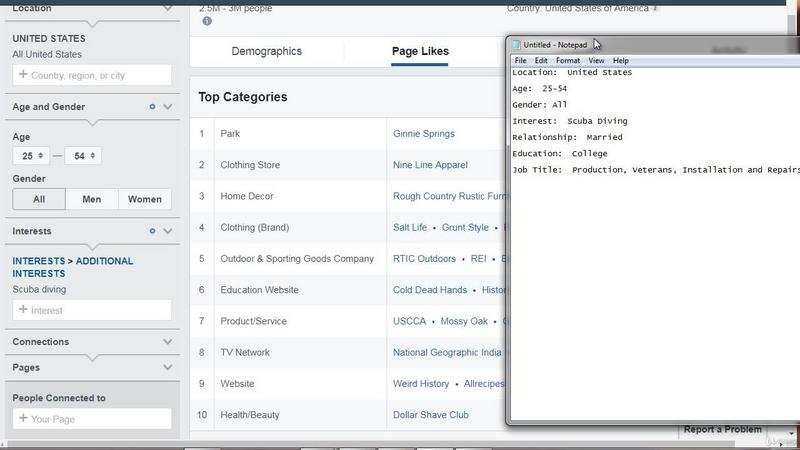
Task: Open the maximum age 54 dropdown
Action: point(83,156)
